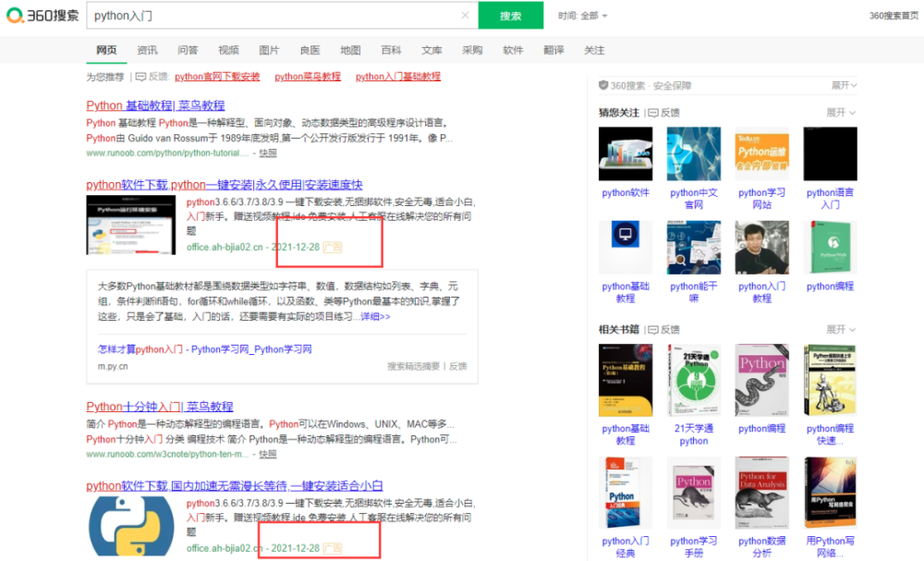
Task: Open python数据分析 book cover
Action: pyautogui.click(x=762, y=493)
